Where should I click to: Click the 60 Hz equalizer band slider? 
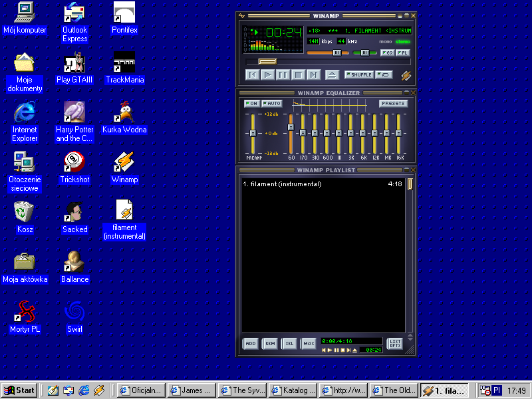tap(291, 134)
